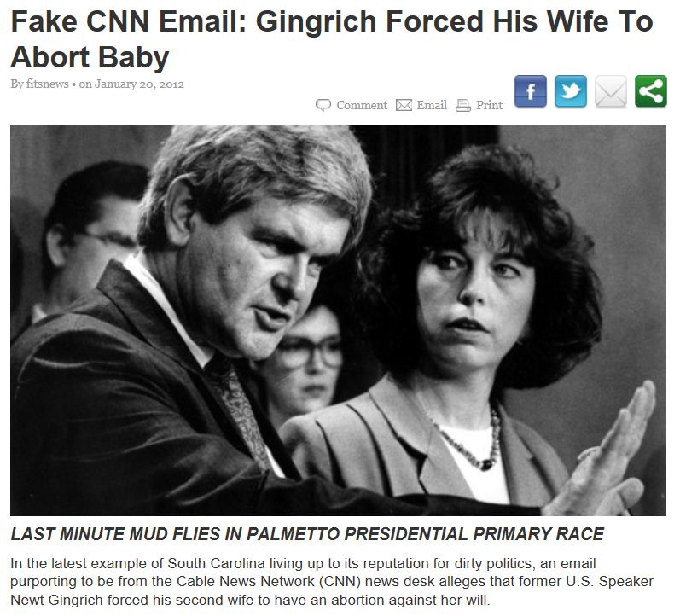
Task: Open the fitsnews author link
Action: 47,84
